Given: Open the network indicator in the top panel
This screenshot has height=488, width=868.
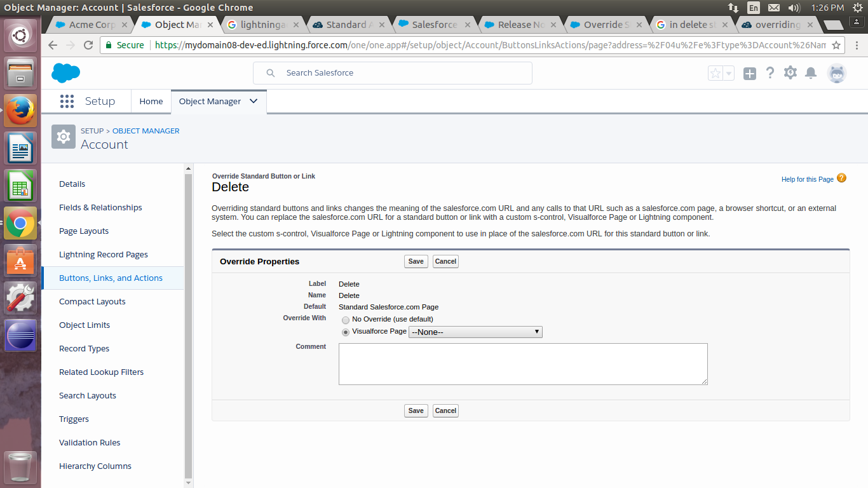Looking at the screenshot, I should 733,8.
